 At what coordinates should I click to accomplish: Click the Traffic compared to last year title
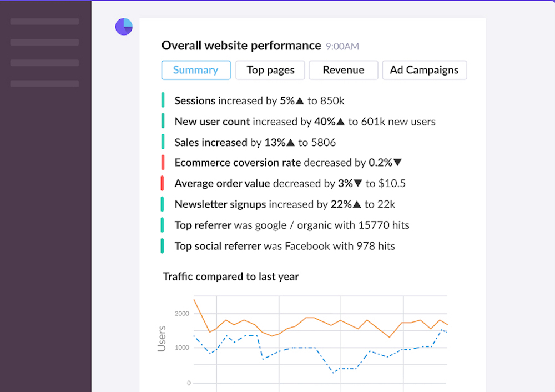(231, 277)
